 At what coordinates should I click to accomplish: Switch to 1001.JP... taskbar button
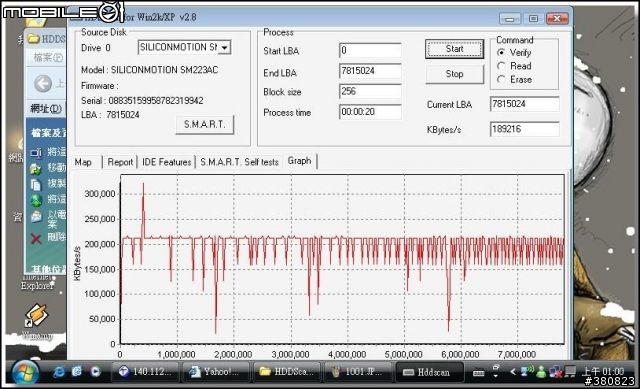358,372
